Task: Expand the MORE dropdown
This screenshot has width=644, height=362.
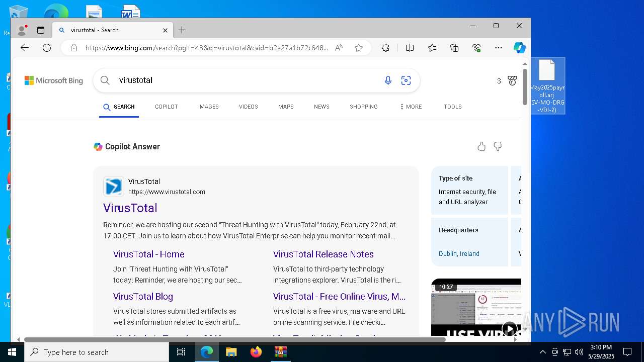Action: click(411, 107)
